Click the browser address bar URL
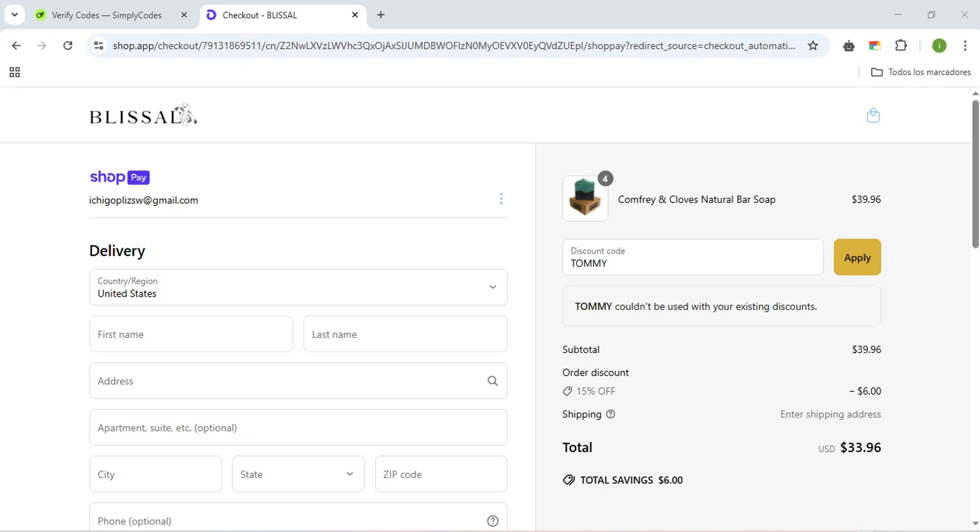Screen dimensions: 980x532 click(453, 46)
